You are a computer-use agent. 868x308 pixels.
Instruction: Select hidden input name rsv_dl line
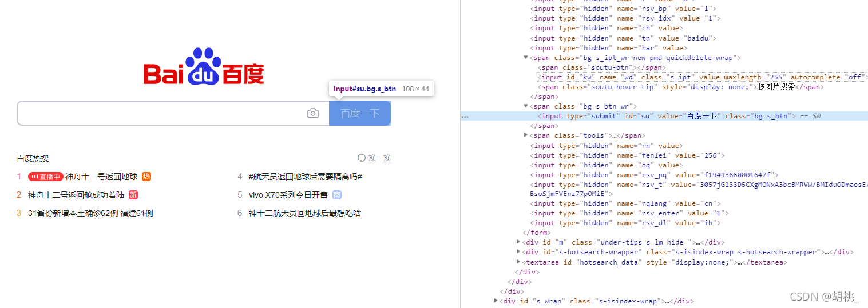point(625,223)
